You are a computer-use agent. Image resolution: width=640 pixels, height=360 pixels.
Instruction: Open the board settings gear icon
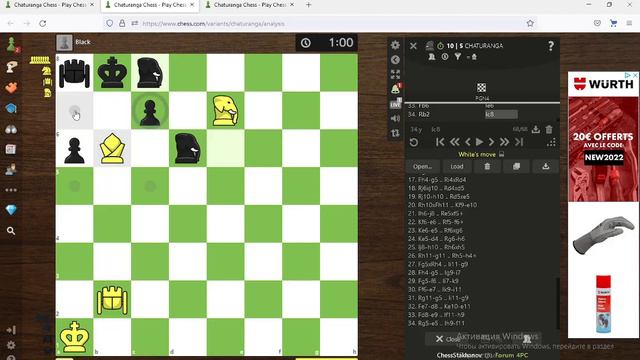(395, 45)
